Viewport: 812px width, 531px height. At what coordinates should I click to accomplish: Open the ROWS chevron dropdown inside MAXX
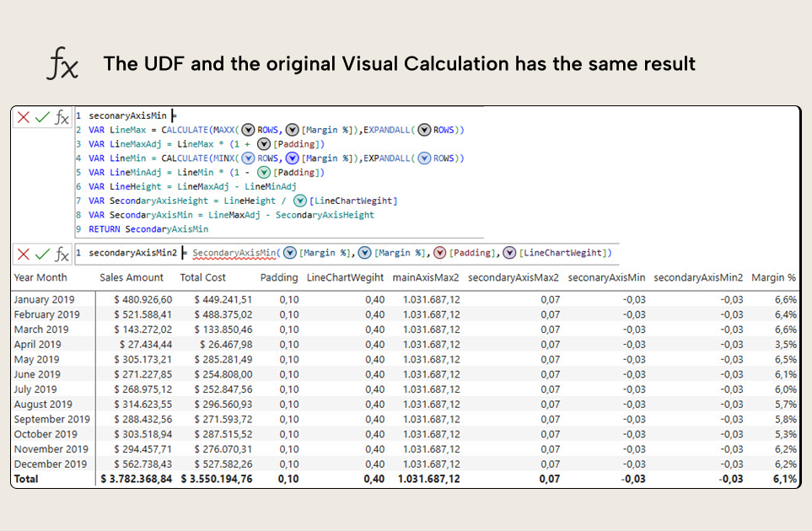[246, 130]
